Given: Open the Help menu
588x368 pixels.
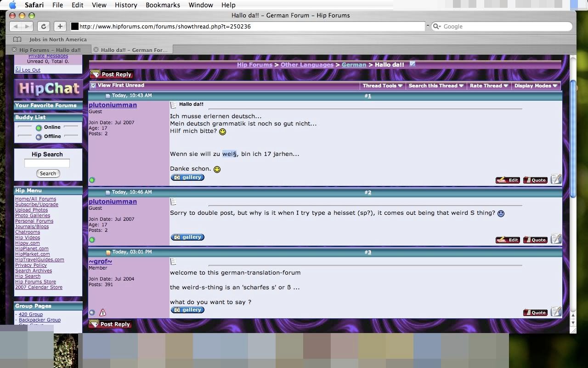Looking at the screenshot, I should tap(228, 5).
